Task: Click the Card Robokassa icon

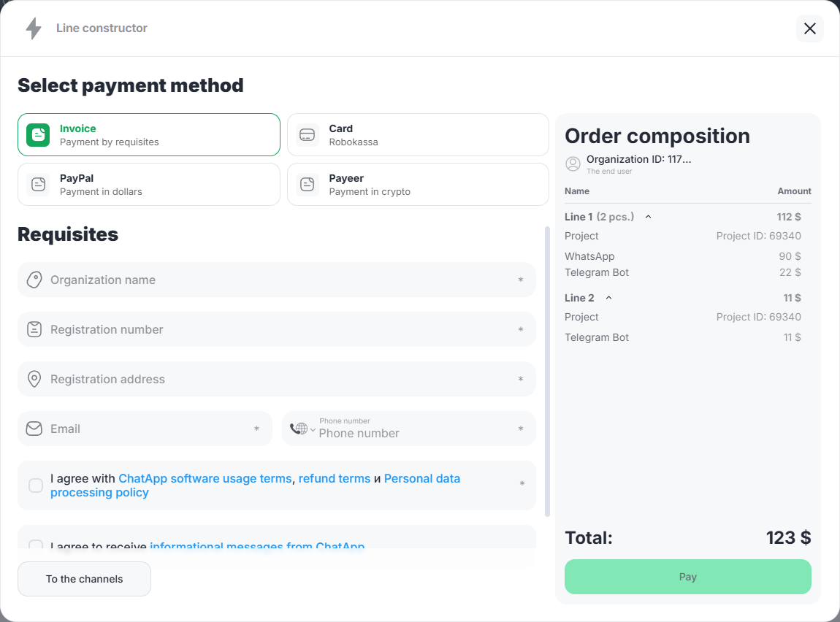Action: (308, 135)
